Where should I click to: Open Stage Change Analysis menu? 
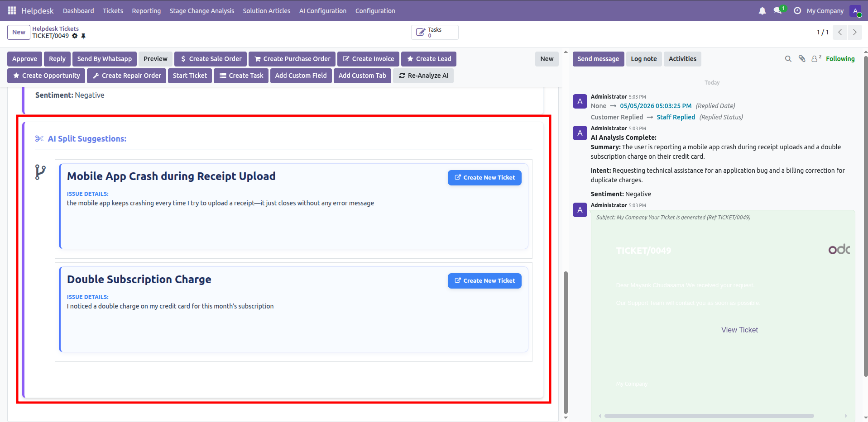point(202,11)
